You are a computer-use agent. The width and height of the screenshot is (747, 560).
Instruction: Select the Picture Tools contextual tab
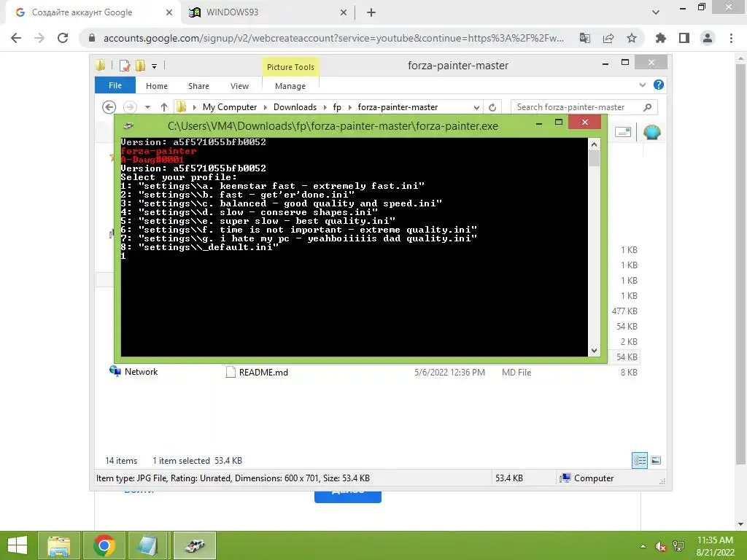point(290,67)
